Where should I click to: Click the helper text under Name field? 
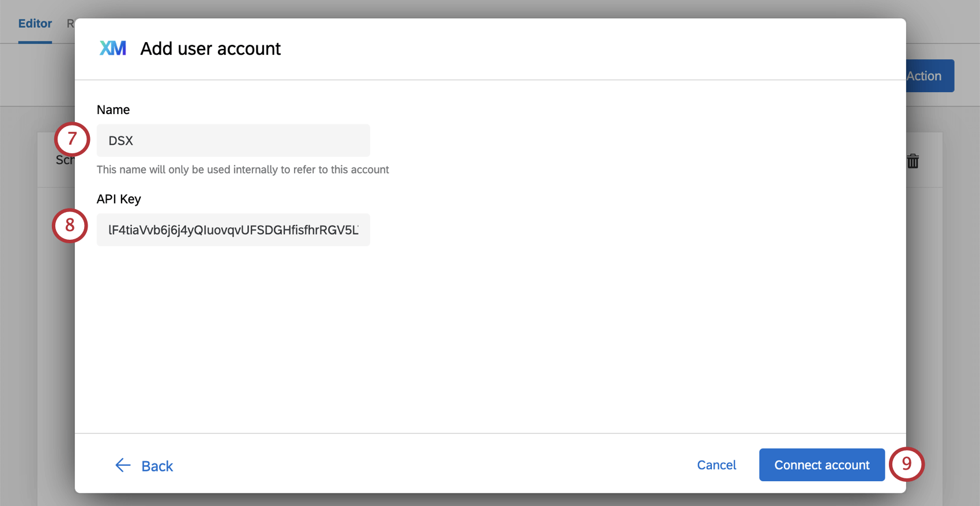tap(243, 169)
